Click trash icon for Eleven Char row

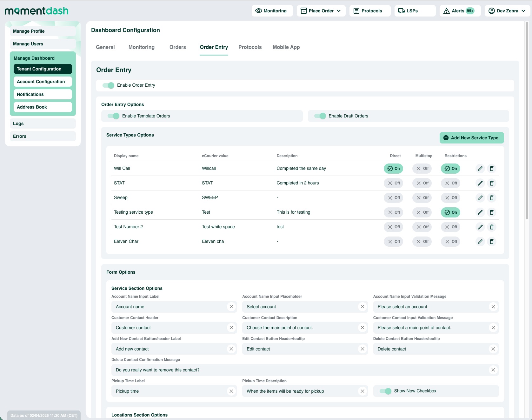[491, 242]
